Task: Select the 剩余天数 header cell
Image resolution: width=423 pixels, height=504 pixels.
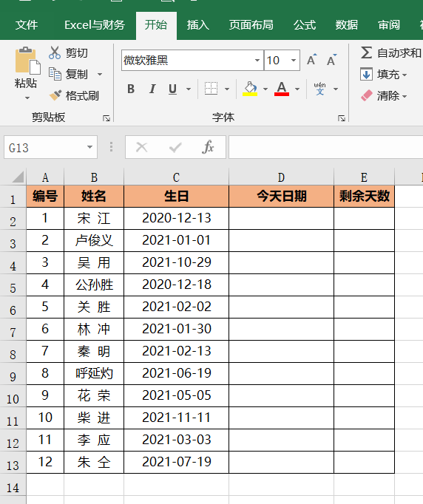Action: [364, 196]
